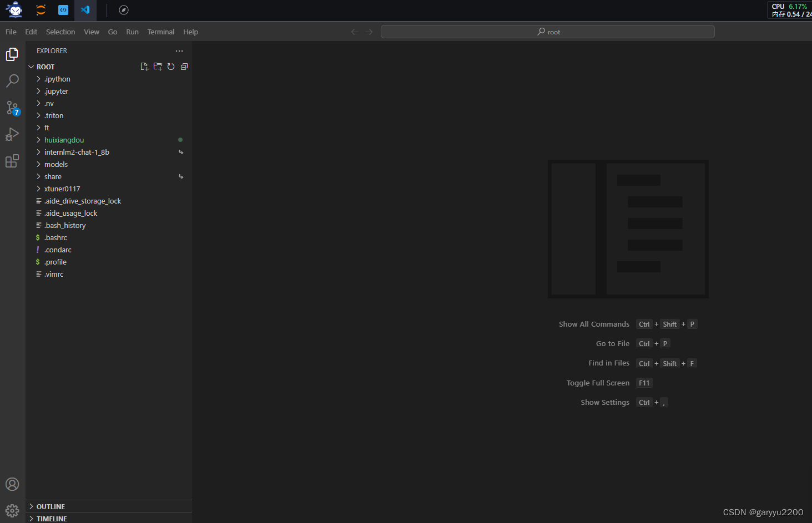Click the New Folder icon in Explorer
Screen dimensions: 812x523
point(158,67)
